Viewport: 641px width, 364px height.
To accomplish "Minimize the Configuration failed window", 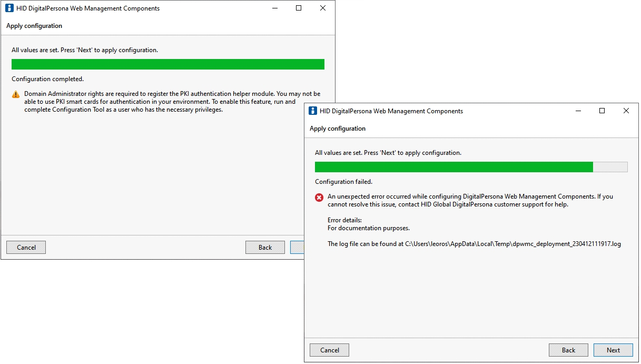I will (577, 111).
